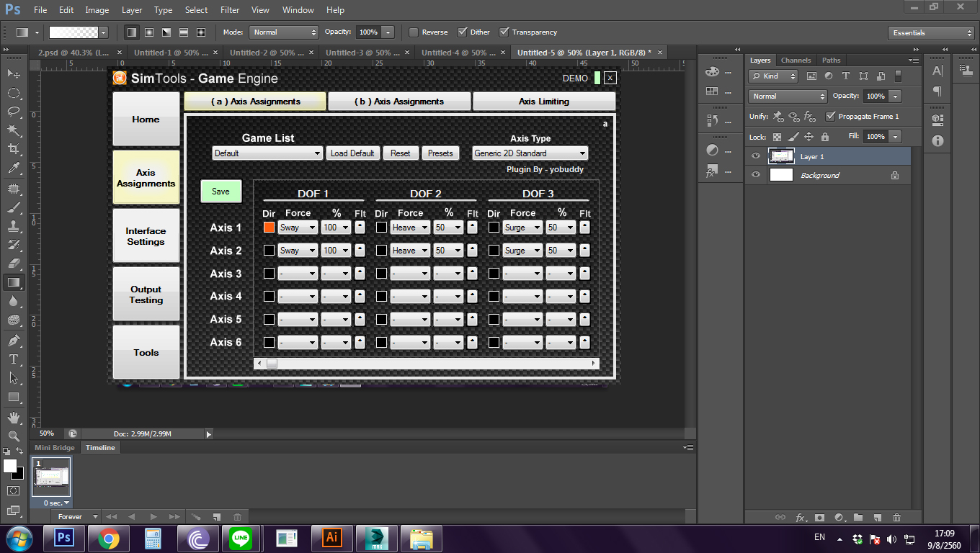Viewport: 980px width, 553px height.
Task: Open the Image menu
Action: [x=97, y=10]
